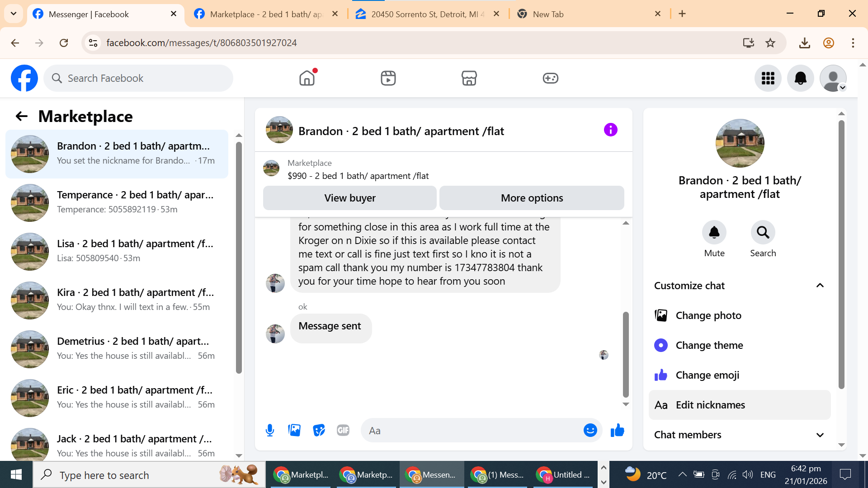Open the sticker picker icon
Screen dimensions: 868x488
pos(319,430)
